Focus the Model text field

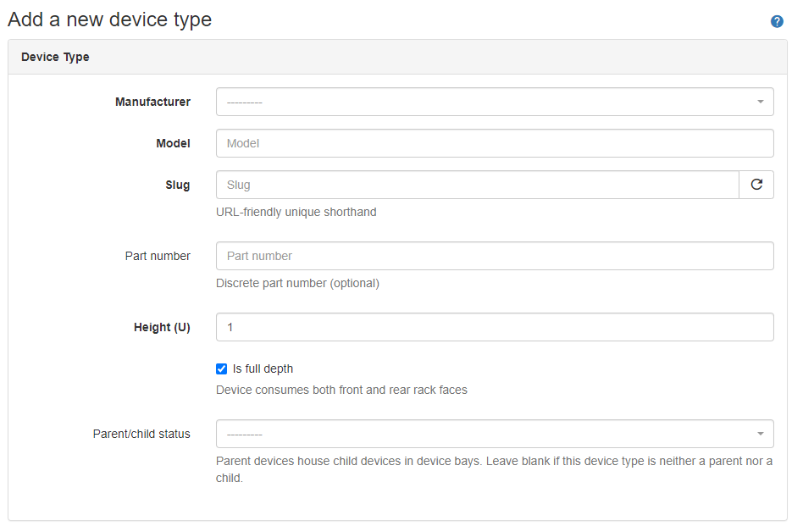pos(495,143)
